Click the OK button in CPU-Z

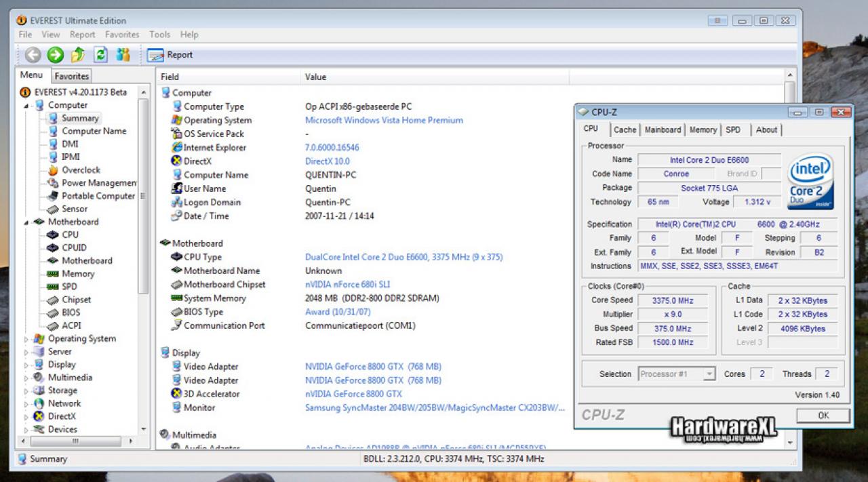point(823,416)
